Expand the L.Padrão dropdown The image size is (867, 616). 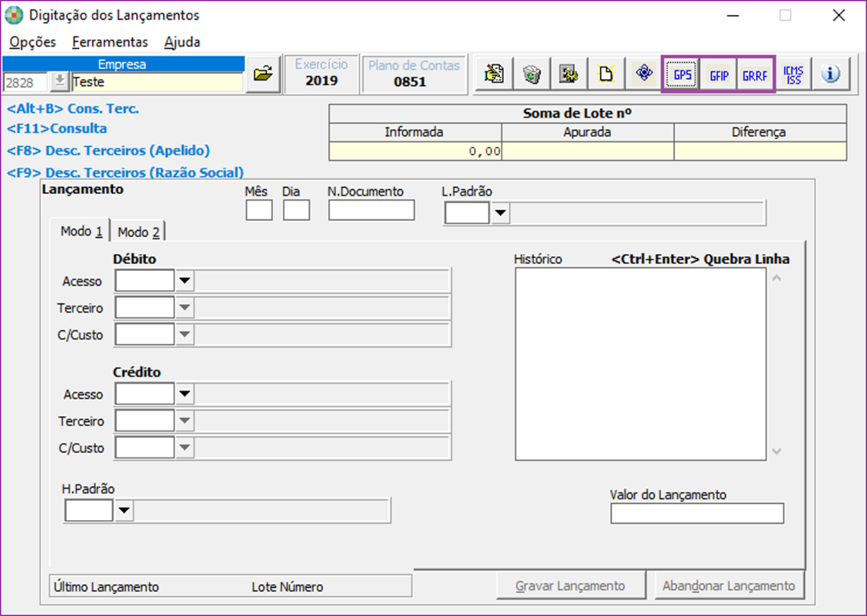tap(500, 213)
